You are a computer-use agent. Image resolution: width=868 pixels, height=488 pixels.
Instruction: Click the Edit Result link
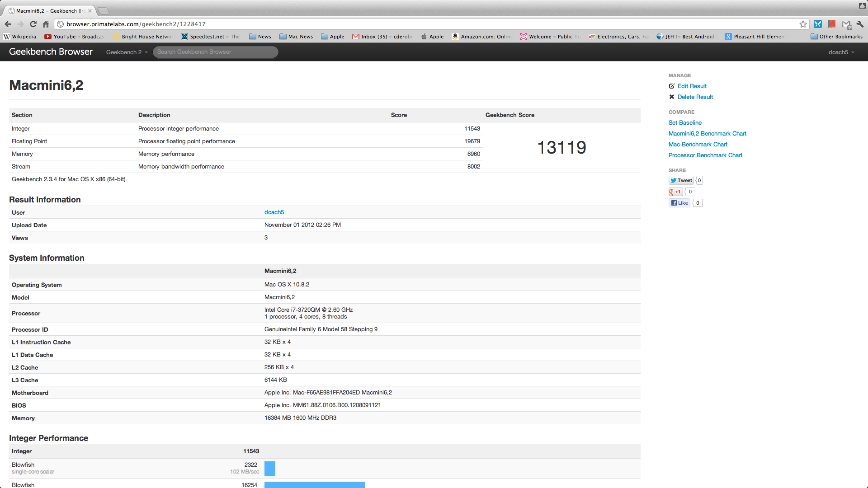[x=692, y=86]
